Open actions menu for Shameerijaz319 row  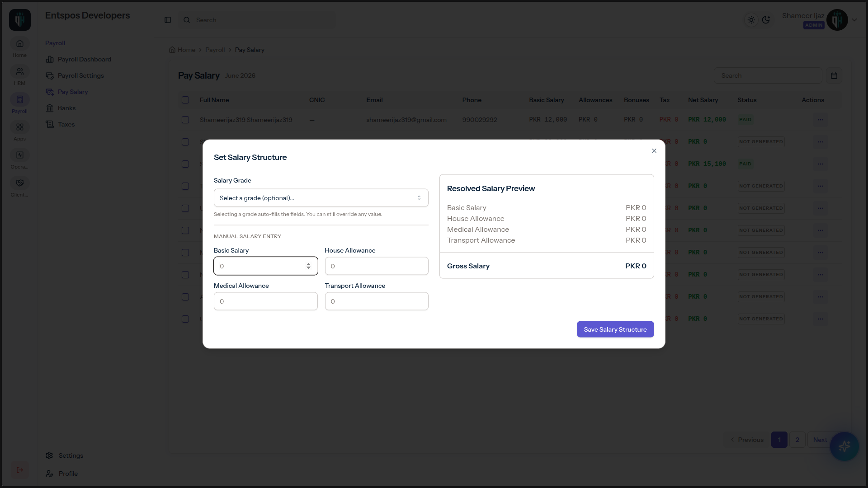tap(821, 120)
